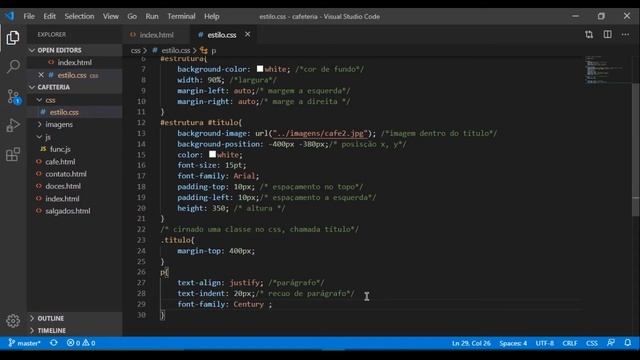Open the Selection menu
This screenshot has height=360, width=640.
(x=79, y=16)
